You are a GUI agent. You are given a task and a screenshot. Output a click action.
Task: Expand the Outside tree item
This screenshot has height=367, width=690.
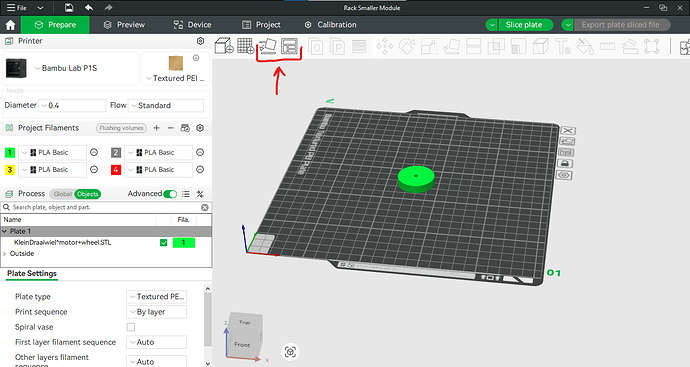pos(4,254)
